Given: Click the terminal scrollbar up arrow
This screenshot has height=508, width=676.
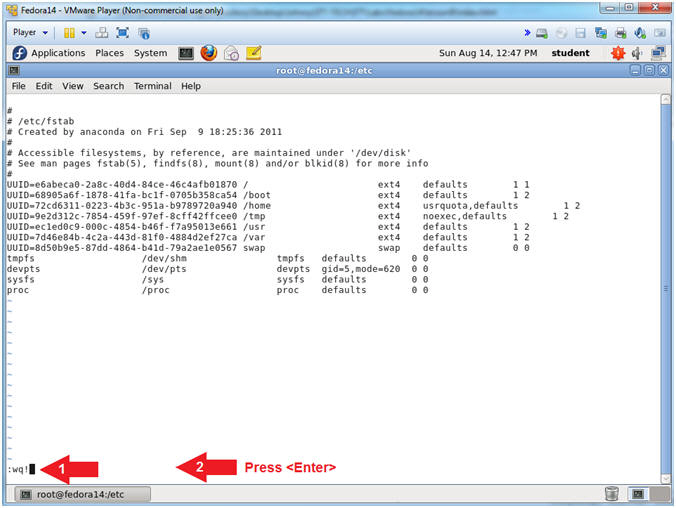Looking at the screenshot, I should click(x=666, y=99).
